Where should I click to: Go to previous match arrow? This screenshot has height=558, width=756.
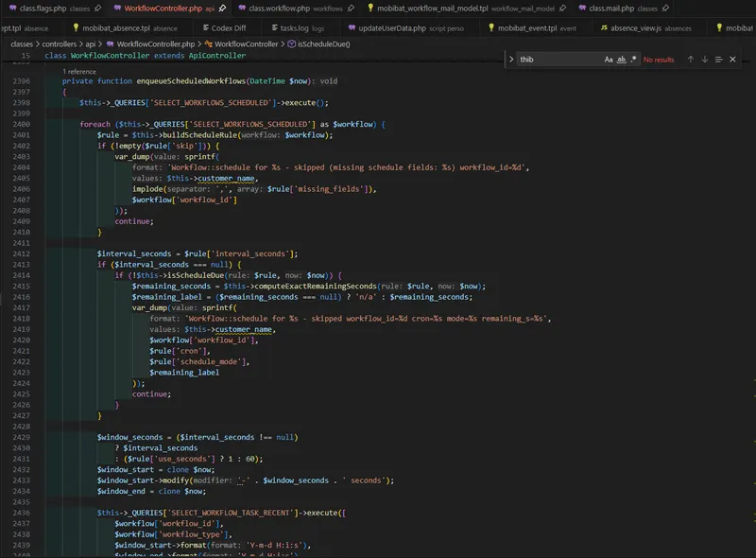tap(691, 60)
